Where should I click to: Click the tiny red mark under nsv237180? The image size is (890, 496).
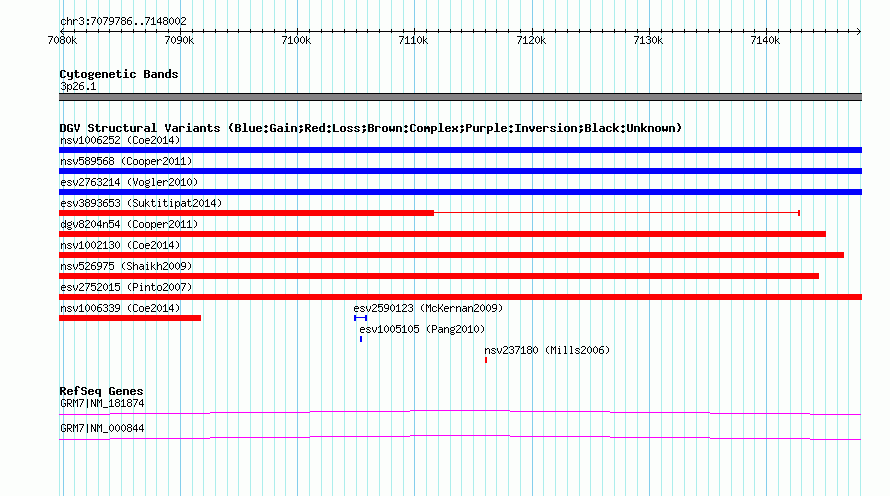pos(486,360)
